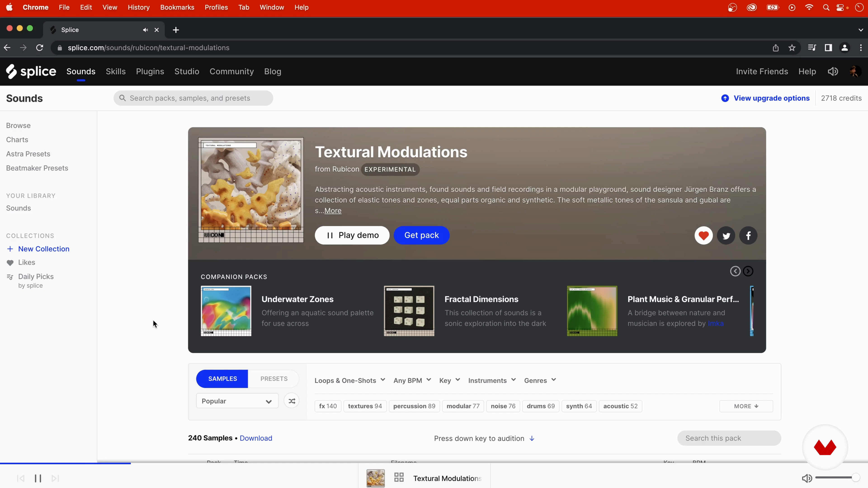The width and height of the screenshot is (868, 488).
Task: Go to previous companion packs arrow
Action: (735, 271)
